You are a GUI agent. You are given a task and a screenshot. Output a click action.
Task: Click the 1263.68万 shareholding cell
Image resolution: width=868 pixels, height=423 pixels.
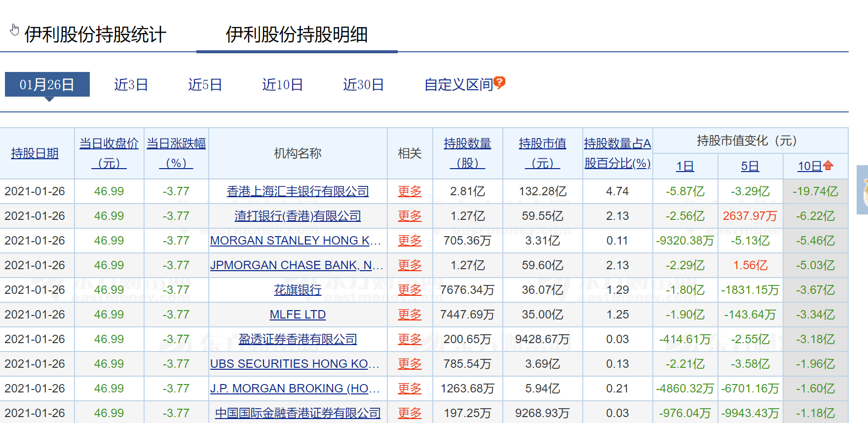coord(468,388)
